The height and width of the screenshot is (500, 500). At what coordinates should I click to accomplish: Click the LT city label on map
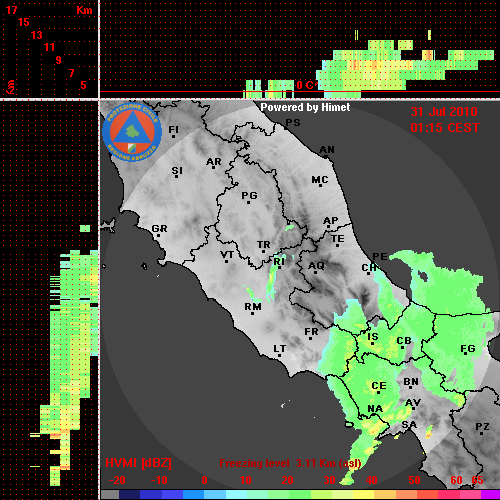pyautogui.click(x=279, y=349)
